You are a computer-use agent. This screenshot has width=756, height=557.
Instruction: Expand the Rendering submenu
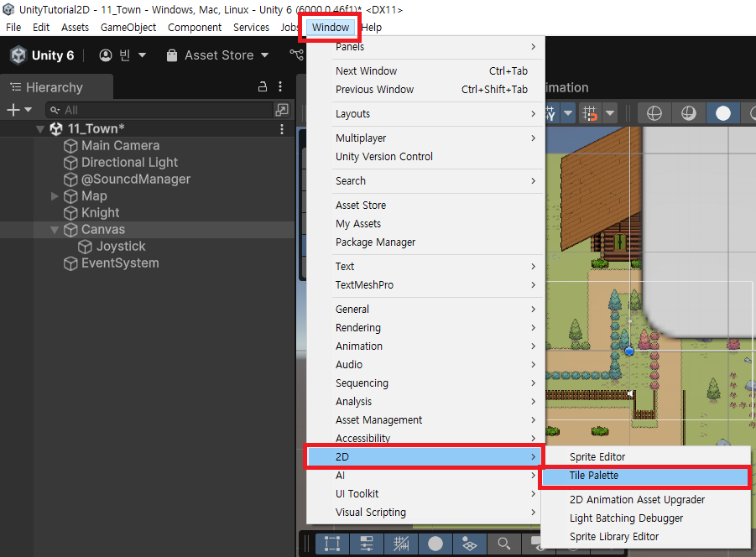coord(425,328)
